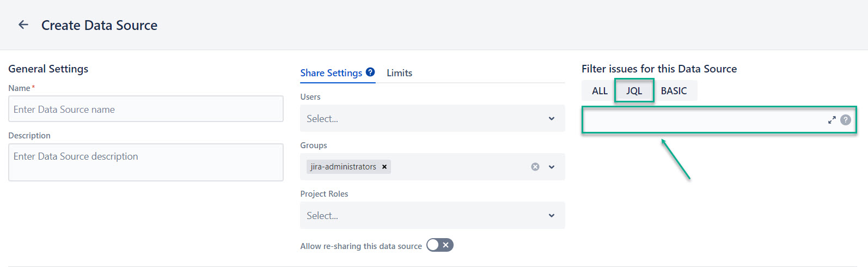Image resolution: width=868 pixels, height=267 pixels.
Task: Click the Create Data Source heading
Action: (x=99, y=25)
